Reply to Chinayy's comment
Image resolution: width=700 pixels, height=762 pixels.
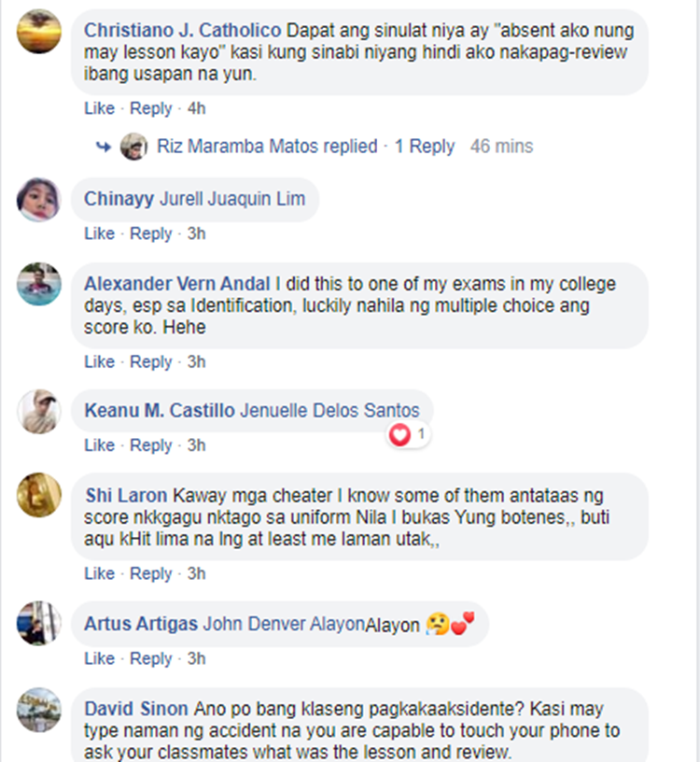point(151,233)
